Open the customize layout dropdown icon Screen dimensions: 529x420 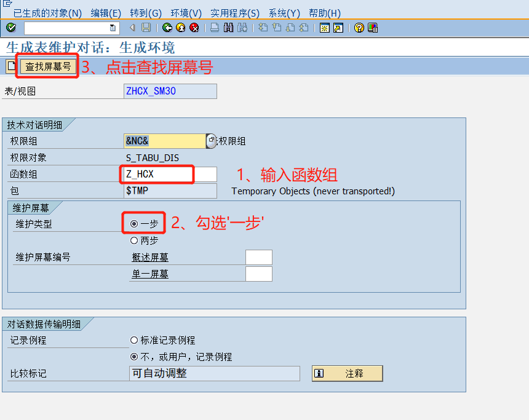(372, 27)
